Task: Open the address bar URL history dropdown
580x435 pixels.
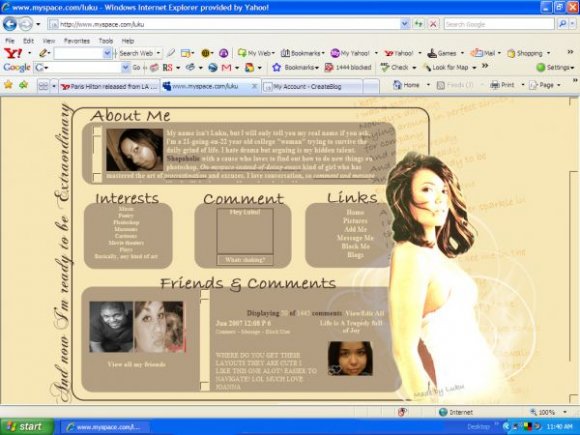Action: point(405,24)
